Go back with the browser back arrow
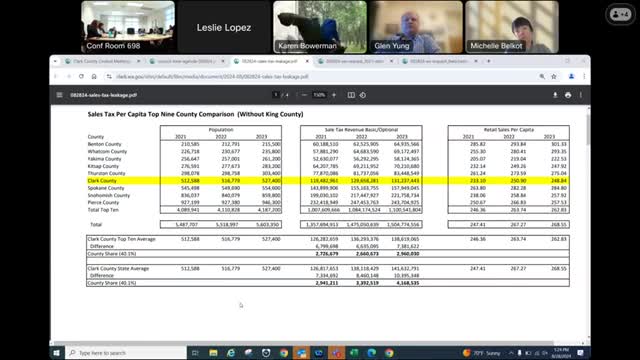The height and width of the screenshot is (360, 640). tap(56, 76)
